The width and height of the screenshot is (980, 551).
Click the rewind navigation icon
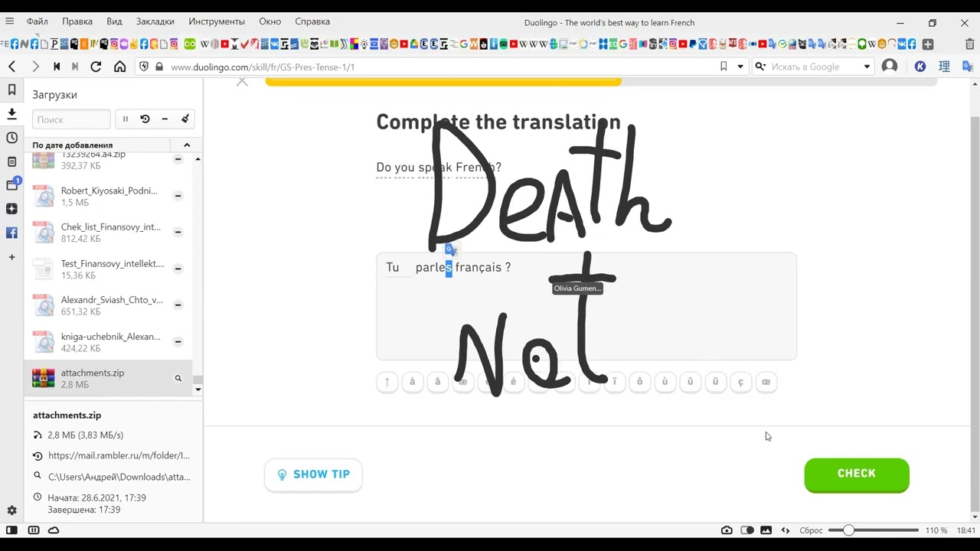[x=57, y=67]
